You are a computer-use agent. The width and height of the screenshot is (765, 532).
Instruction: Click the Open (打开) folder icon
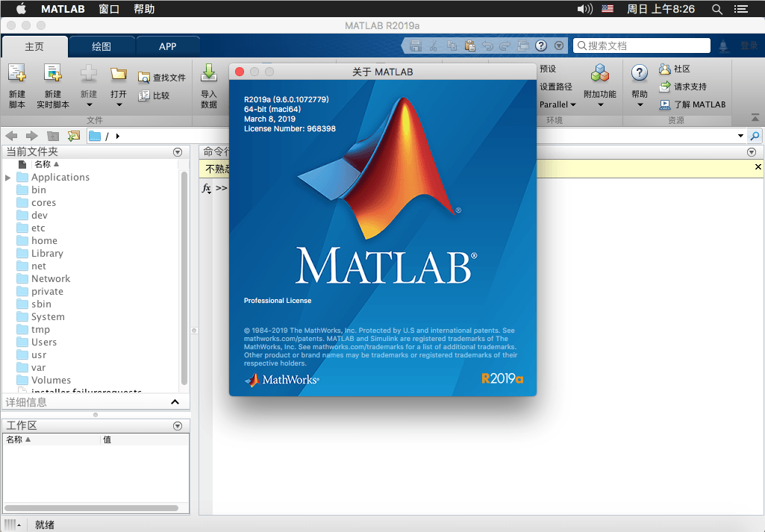(x=118, y=74)
